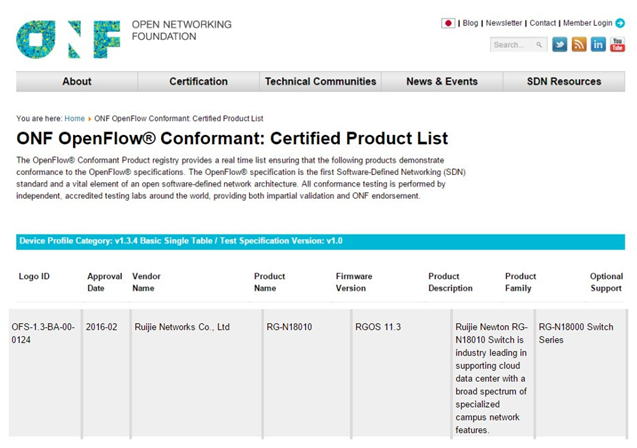The width and height of the screenshot is (637, 448).
Task: Click the Approval Date column header
Action: 104,282
